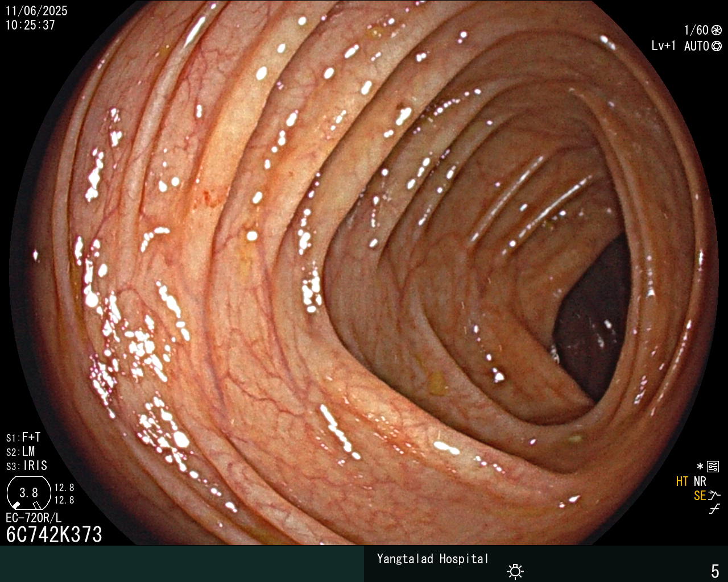Screen dimensions: 728x582
Task: Click the date 11/06/2025
Action: pos(36,11)
